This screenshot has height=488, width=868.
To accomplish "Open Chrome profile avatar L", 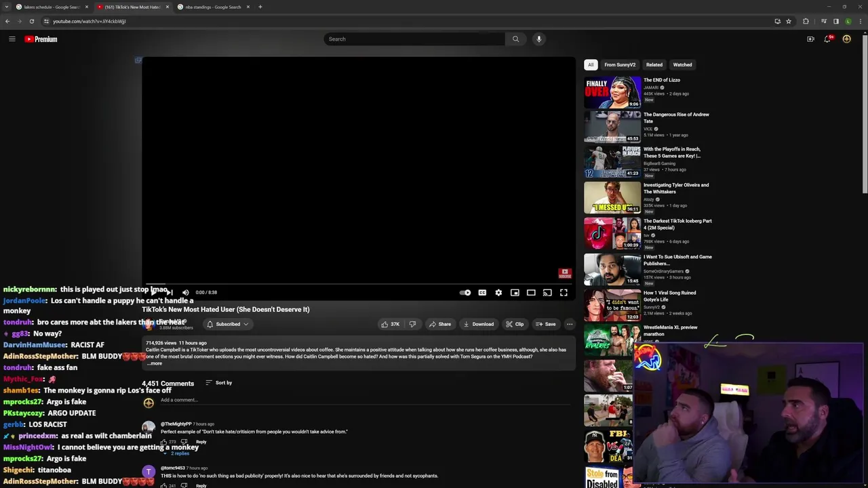I will pyautogui.click(x=848, y=21).
